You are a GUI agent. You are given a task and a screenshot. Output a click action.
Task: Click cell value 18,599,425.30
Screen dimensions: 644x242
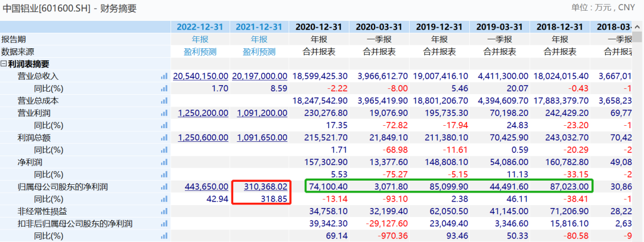(x=320, y=76)
